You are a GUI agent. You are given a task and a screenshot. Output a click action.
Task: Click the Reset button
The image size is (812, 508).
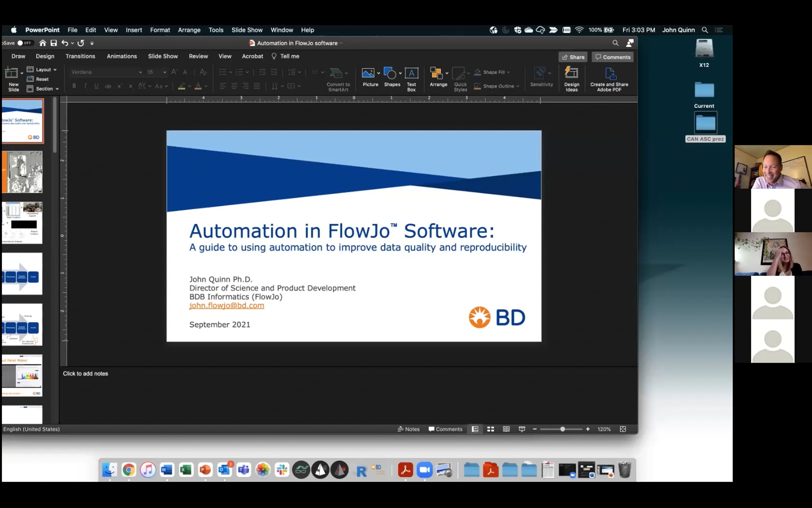38,79
